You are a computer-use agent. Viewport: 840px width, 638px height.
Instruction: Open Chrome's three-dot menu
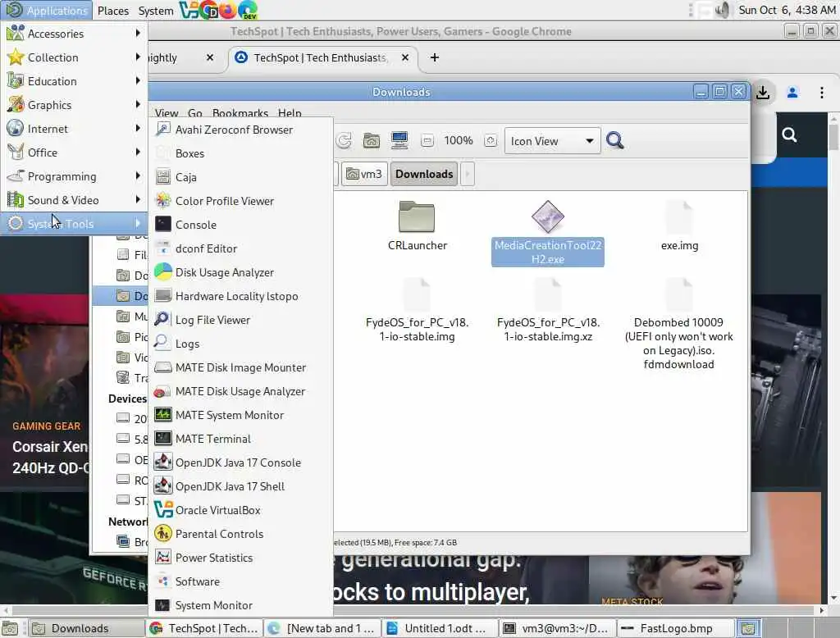pos(822,93)
